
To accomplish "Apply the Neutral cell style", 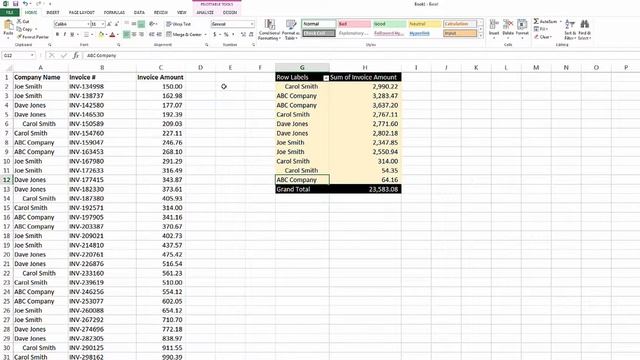I will (x=424, y=24).
